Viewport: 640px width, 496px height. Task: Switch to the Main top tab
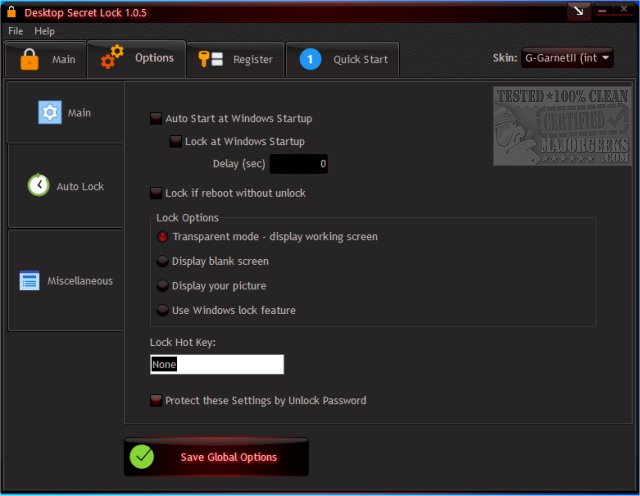(46, 60)
